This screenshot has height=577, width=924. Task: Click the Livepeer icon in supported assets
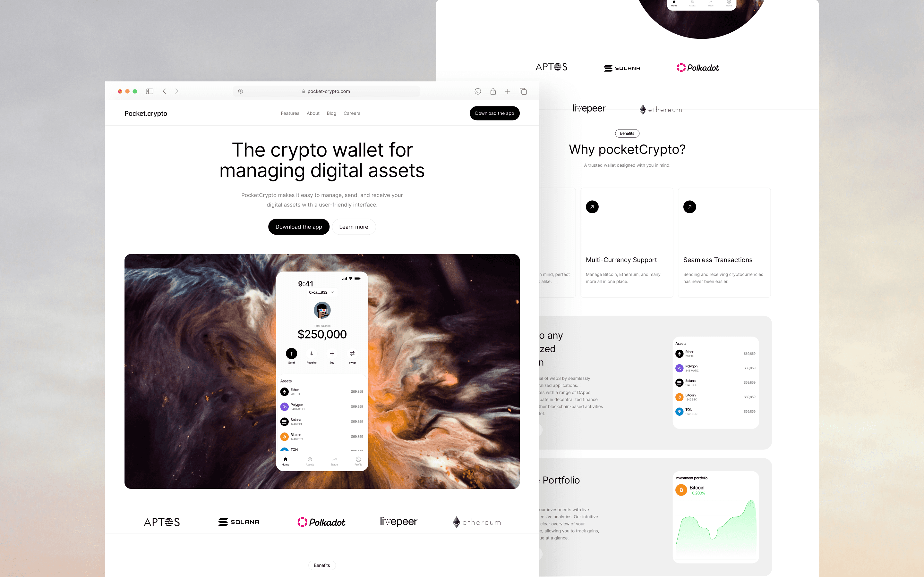398,521
